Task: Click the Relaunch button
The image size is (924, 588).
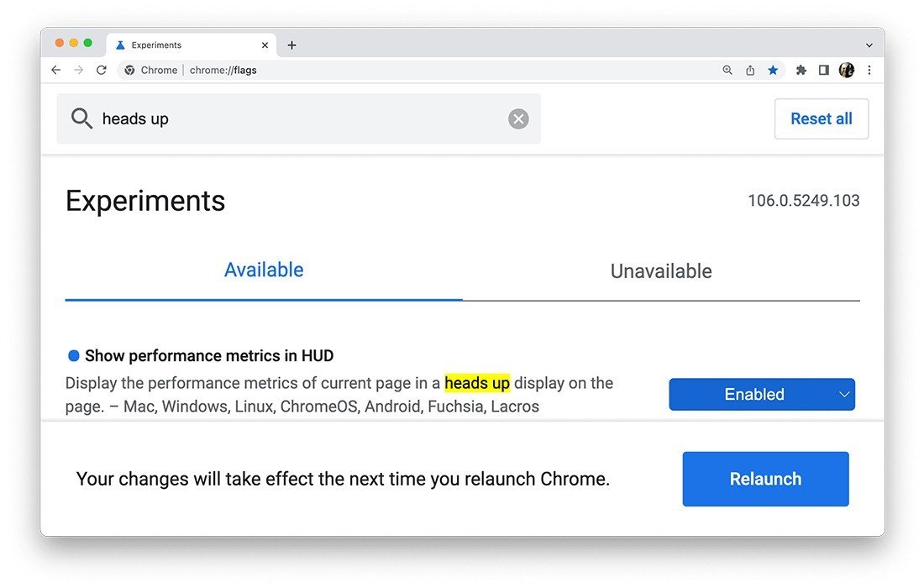Action: pos(765,479)
